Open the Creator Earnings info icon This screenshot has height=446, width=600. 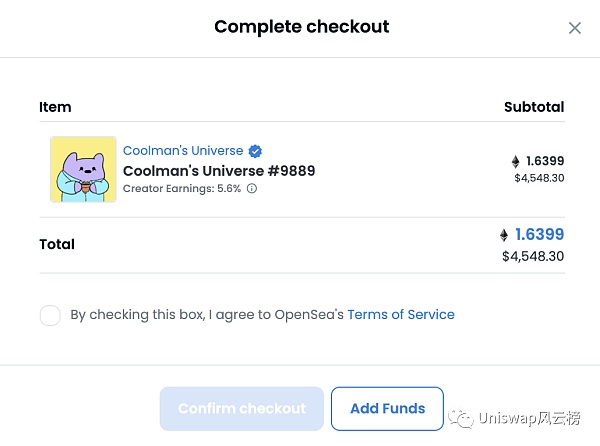[x=252, y=189]
